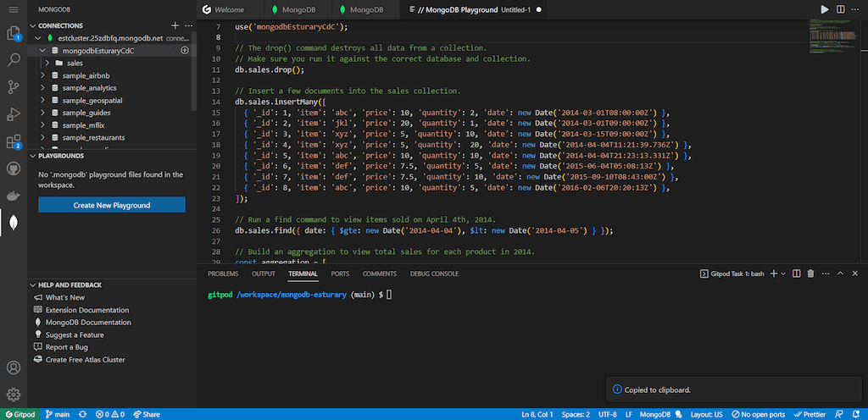The width and height of the screenshot is (868, 420).
Task: Split the editor to the right
Action: tap(840, 9)
